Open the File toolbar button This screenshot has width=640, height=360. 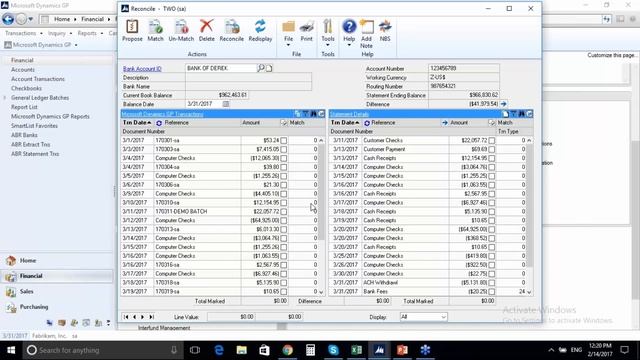[x=288, y=31]
